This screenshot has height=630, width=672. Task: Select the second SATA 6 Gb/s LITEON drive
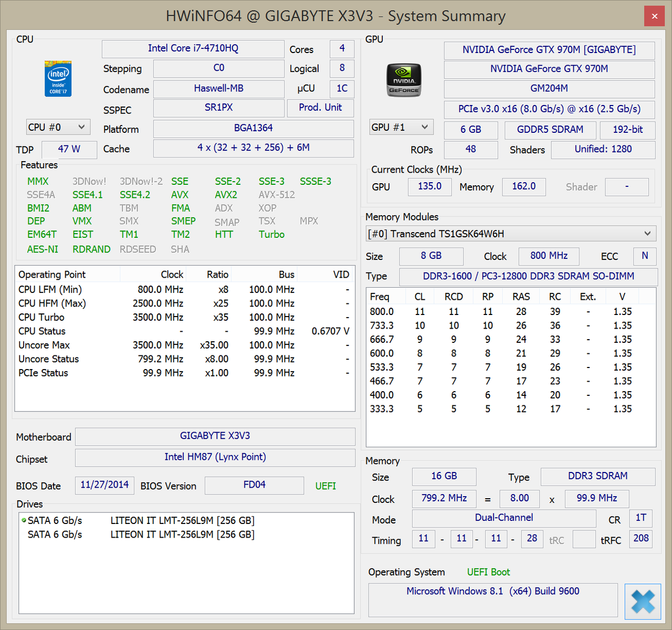[x=186, y=534]
